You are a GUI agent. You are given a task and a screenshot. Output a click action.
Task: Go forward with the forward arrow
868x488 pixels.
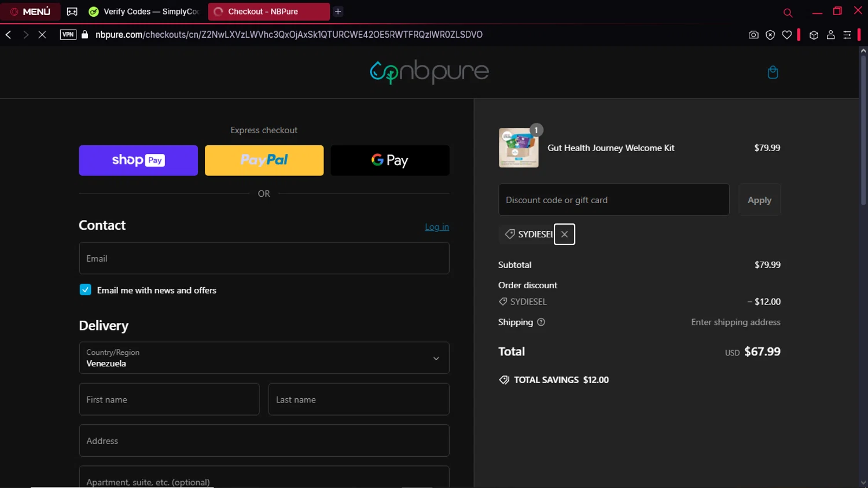[25, 35]
